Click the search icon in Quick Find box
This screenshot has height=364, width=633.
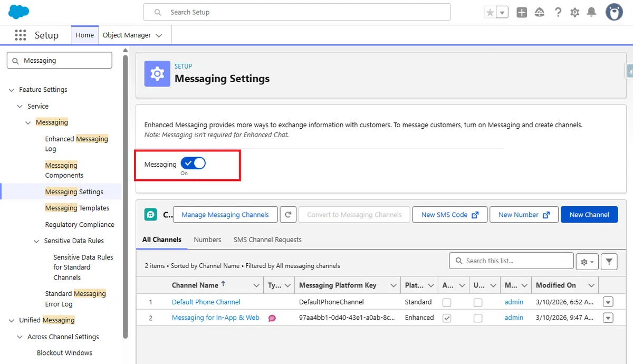pyautogui.click(x=15, y=61)
